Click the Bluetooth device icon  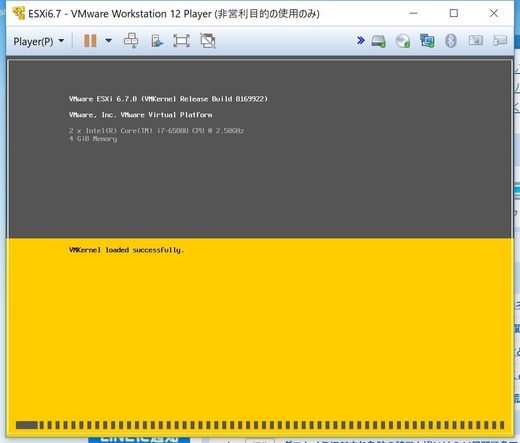click(x=451, y=41)
